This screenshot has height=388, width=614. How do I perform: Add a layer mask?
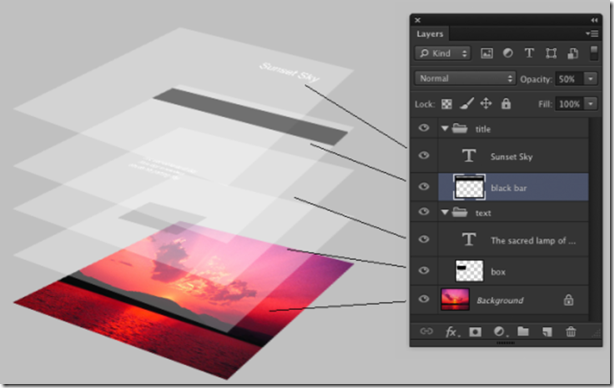tap(475, 332)
